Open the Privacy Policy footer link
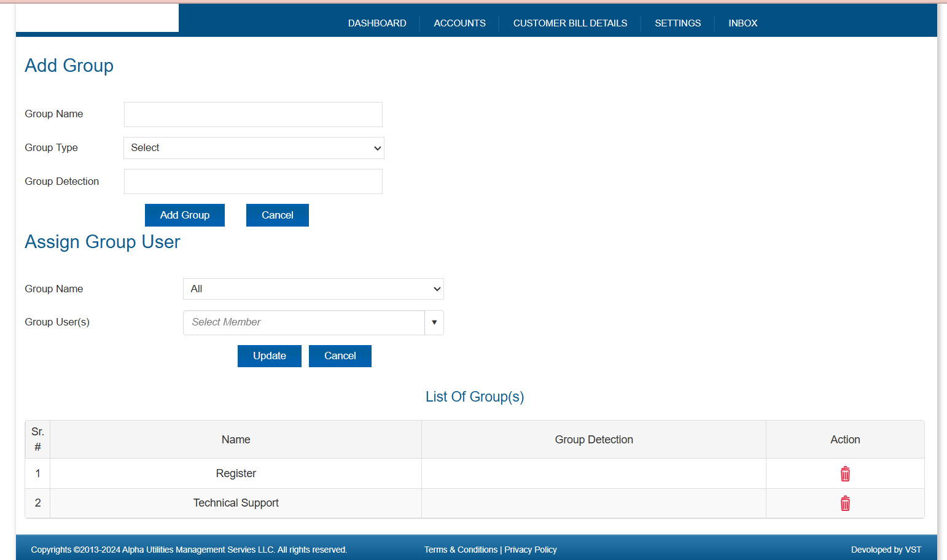This screenshot has height=560, width=947. coord(531,550)
